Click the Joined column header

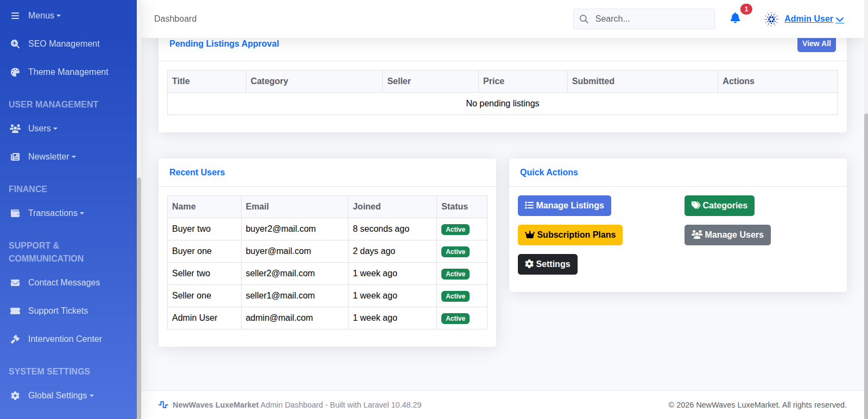click(392, 207)
